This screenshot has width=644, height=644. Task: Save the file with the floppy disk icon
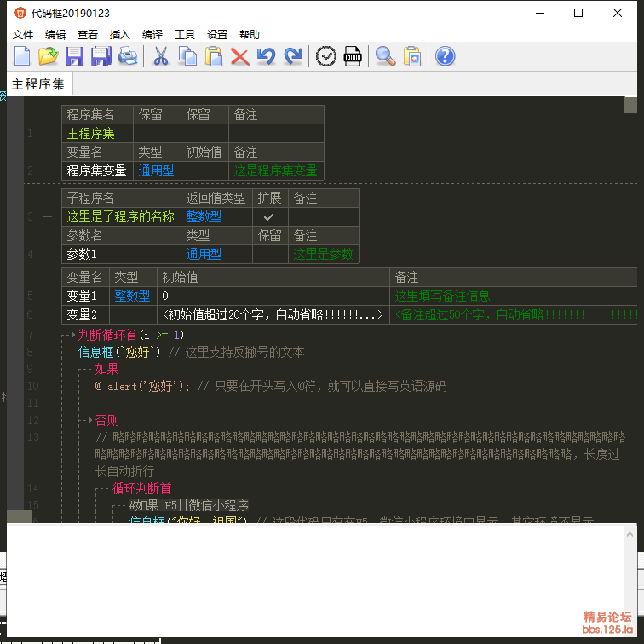tap(74, 56)
